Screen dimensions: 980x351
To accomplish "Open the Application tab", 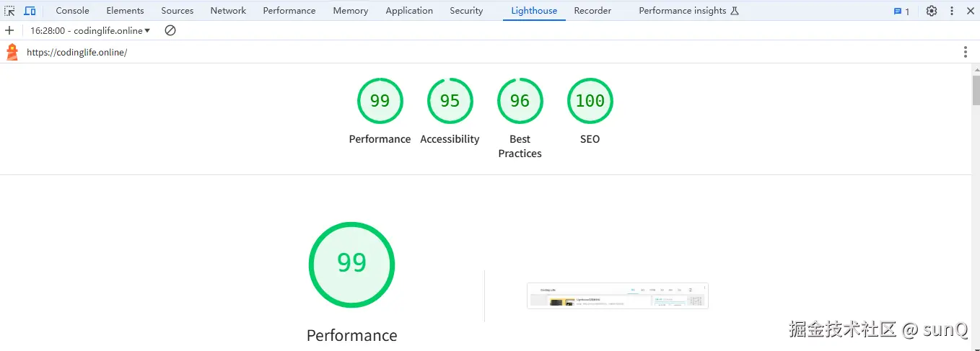I will (x=409, y=11).
